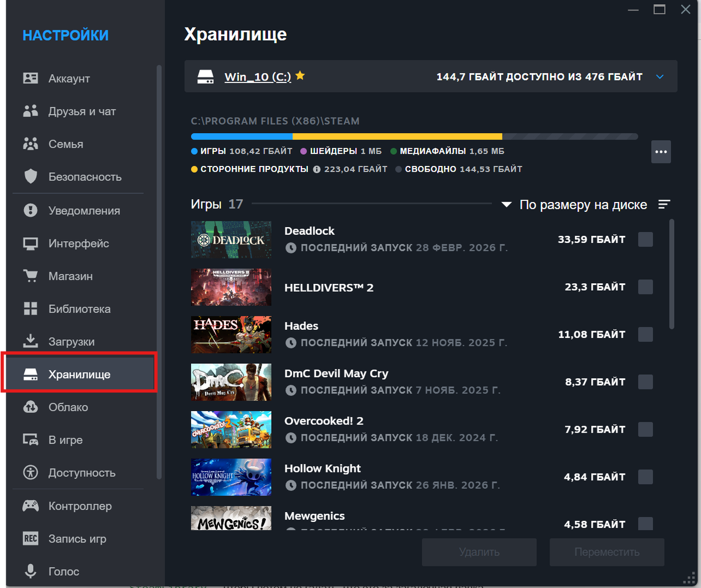Check the Overcooked! 2 selection checkbox
Viewport: 701px width, 588px height.
(x=646, y=429)
